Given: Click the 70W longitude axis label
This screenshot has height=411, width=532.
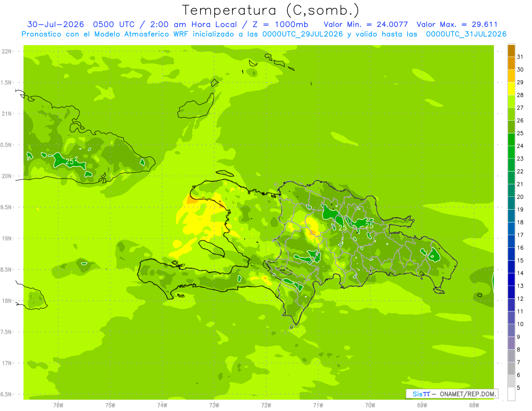Looking at the screenshot, I should (370, 405).
